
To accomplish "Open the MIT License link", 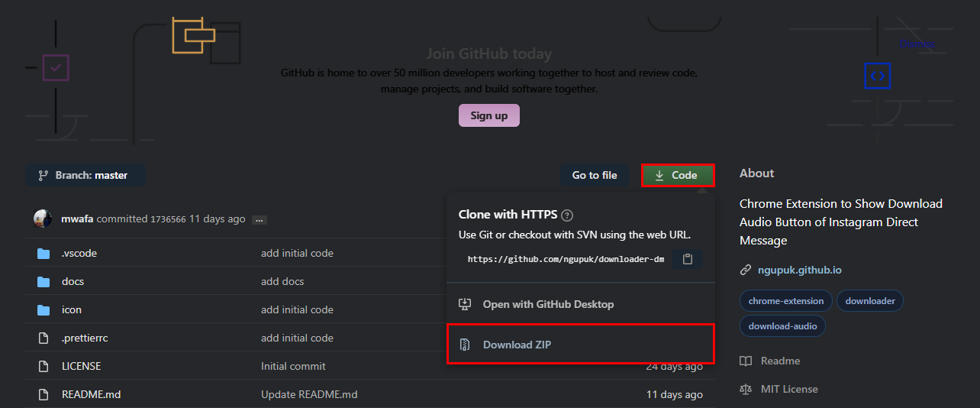I will click(x=789, y=389).
